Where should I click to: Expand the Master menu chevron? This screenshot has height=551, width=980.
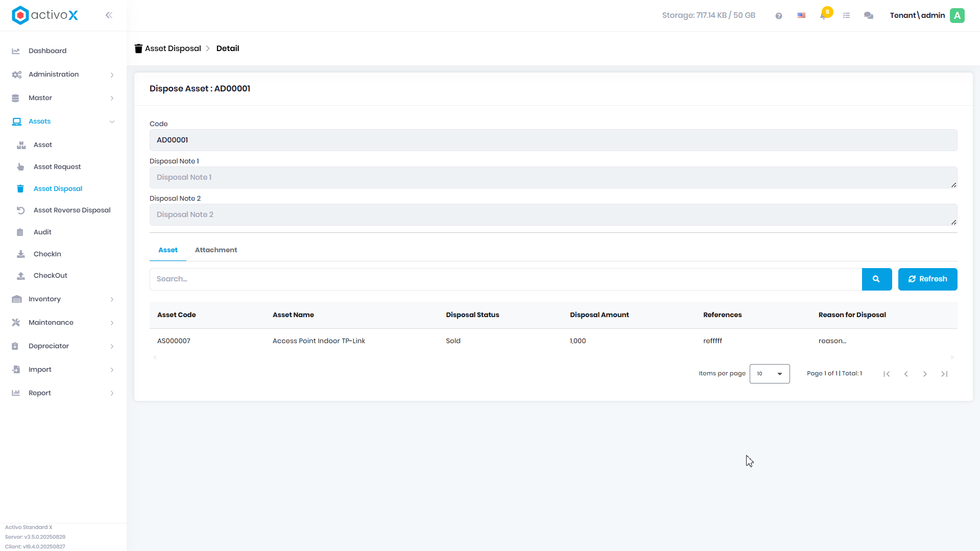pos(112,99)
